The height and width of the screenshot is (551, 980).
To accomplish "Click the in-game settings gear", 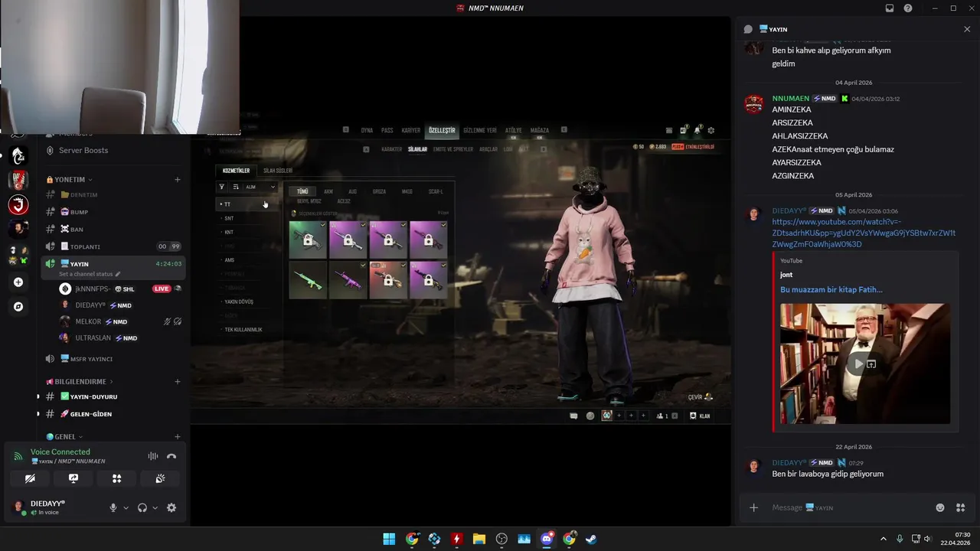I will (x=711, y=130).
